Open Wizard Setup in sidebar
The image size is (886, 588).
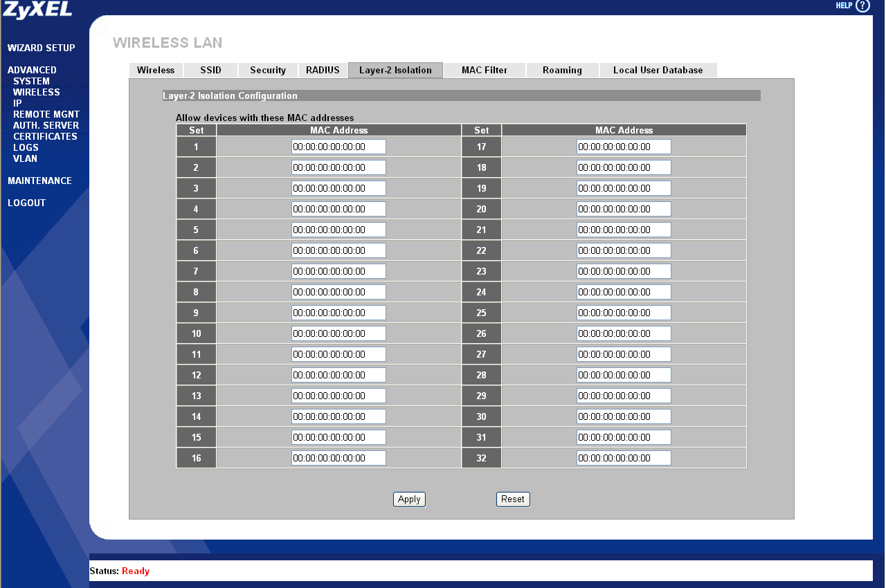pos(42,48)
